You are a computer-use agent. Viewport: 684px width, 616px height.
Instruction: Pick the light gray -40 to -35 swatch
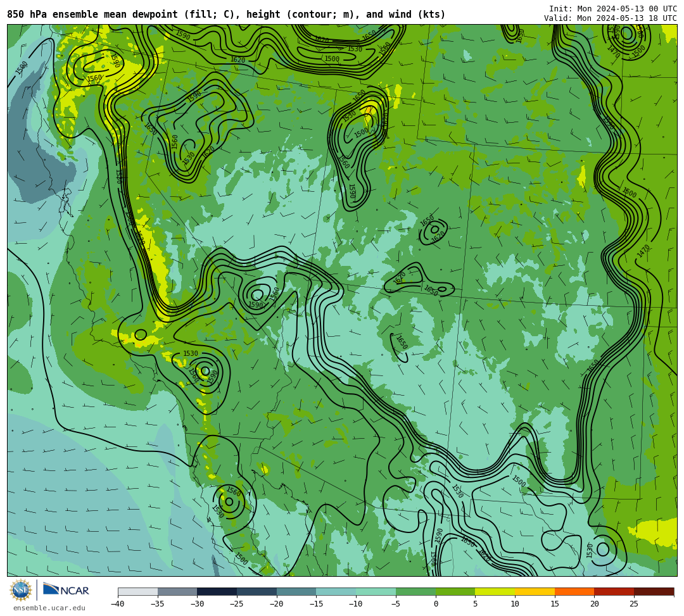pos(138,591)
